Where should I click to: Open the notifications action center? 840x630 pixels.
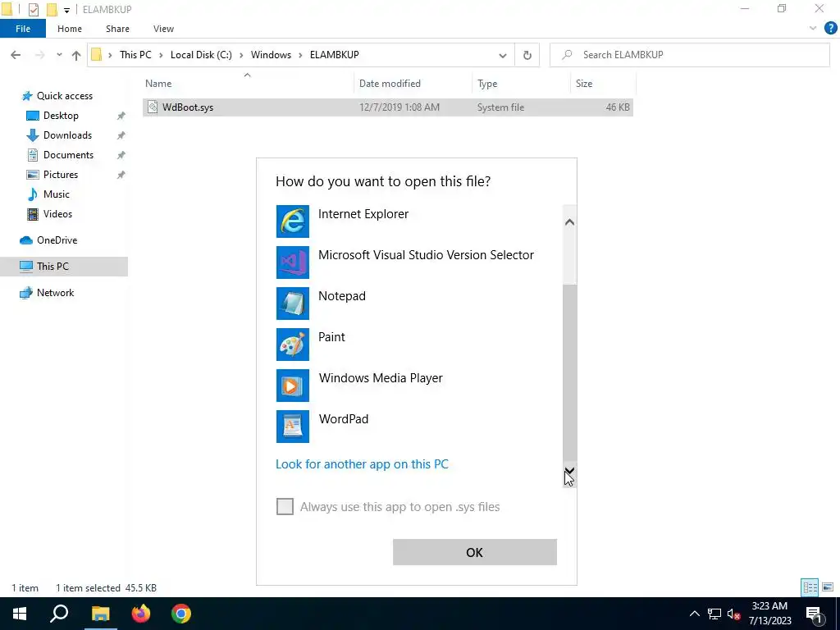point(815,614)
